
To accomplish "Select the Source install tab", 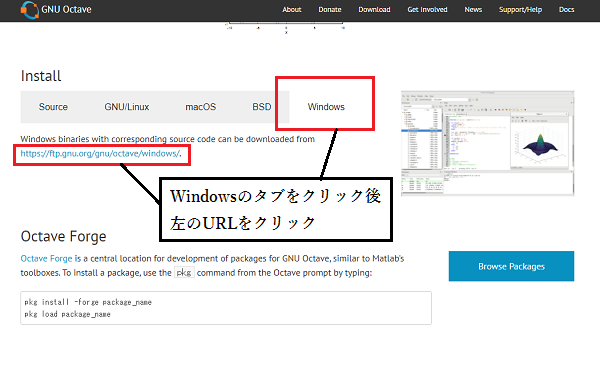I will 53,107.
